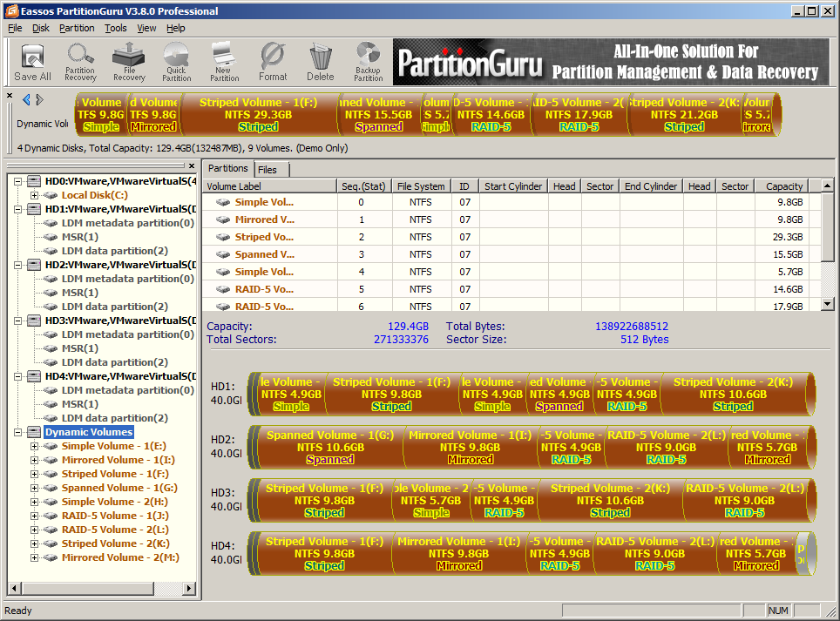The height and width of the screenshot is (621, 840).
Task: Select HD2 Spanned Volume - 1(G:) block
Action: pyautogui.click(x=330, y=447)
